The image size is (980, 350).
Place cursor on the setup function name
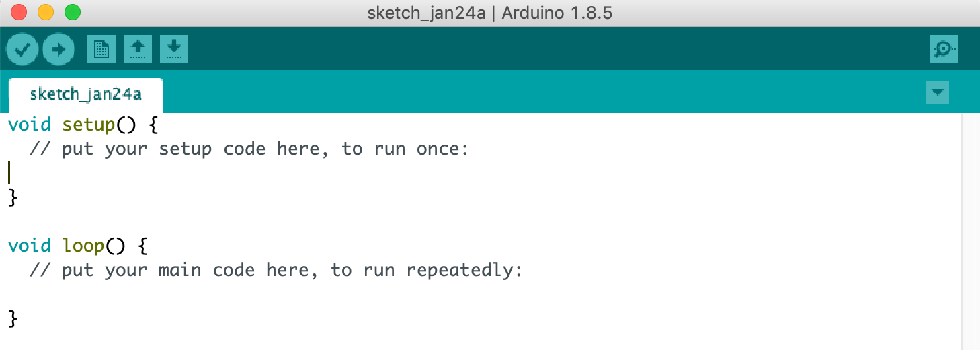[x=88, y=125]
